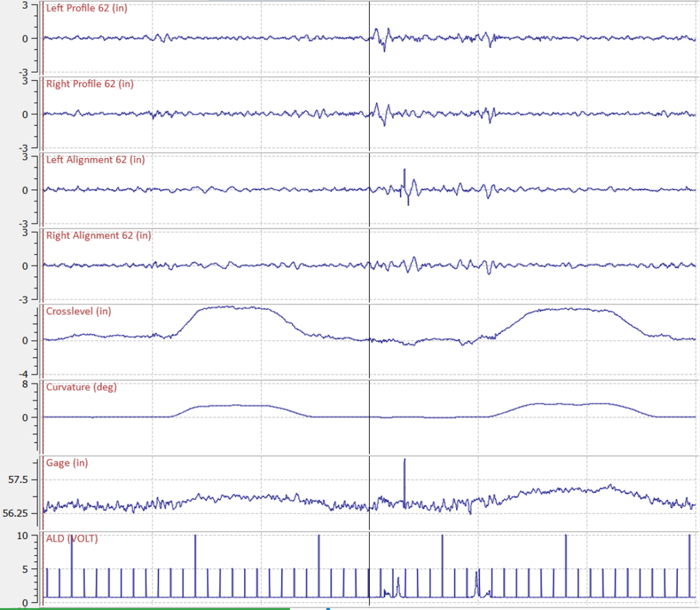
Task: Click the 0 axis value on Curvature chart
Action: point(25,418)
